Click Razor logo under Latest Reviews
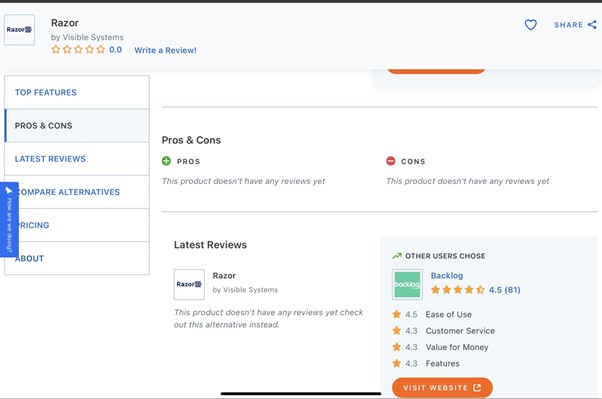 [189, 284]
